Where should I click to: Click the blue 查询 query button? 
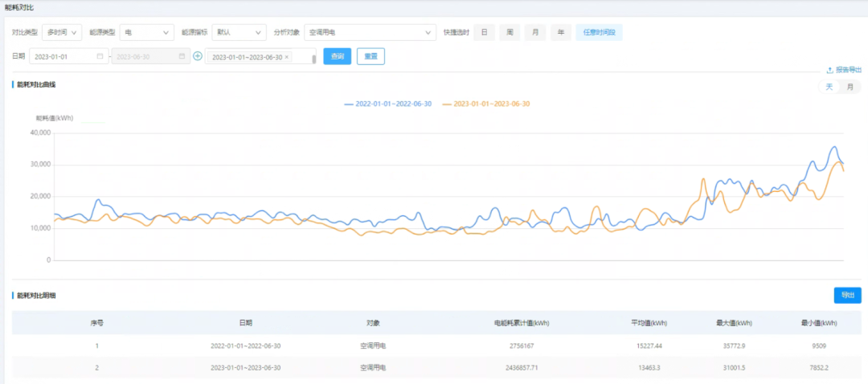click(x=337, y=57)
